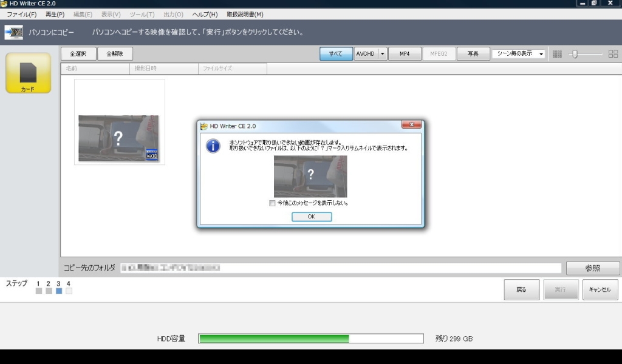Click the 全解除 button
The height and width of the screenshot is (364, 622).
(x=115, y=54)
